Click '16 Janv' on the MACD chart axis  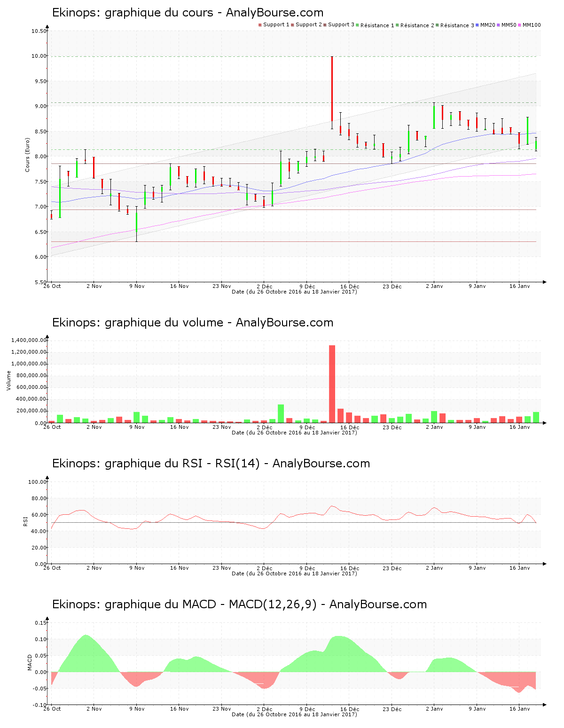tap(519, 709)
